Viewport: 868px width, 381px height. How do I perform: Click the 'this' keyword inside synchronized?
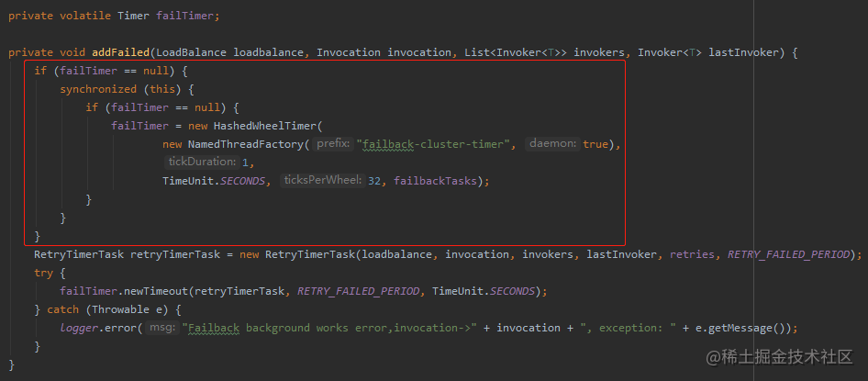click(x=162, y=89)
